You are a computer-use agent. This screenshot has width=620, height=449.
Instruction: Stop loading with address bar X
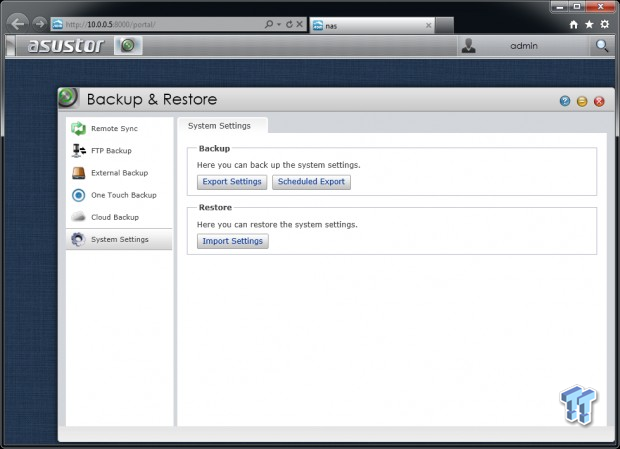pyautogui.click(x=300, y=24)
